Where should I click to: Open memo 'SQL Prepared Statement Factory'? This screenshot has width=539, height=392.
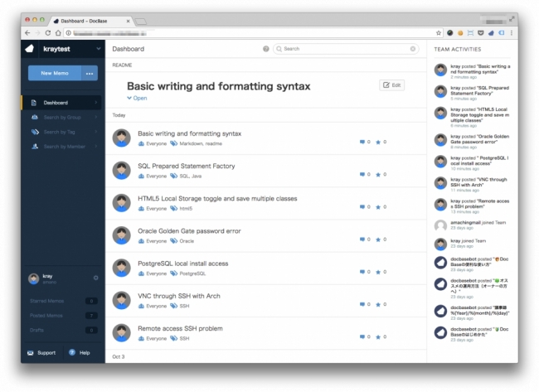click(x=187, y=166)
